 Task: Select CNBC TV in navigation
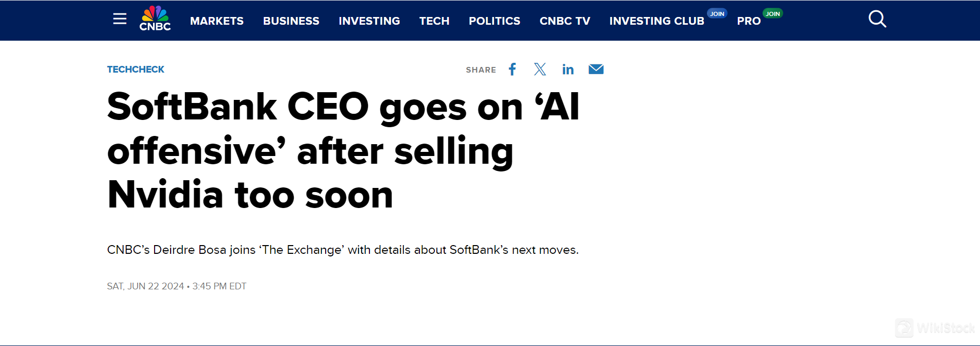click(x=565, y=21)
